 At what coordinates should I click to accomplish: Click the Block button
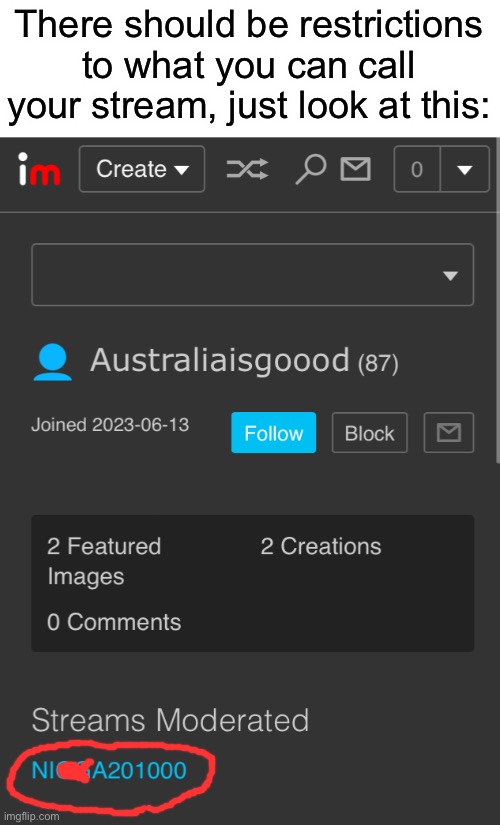click(369, 432)
